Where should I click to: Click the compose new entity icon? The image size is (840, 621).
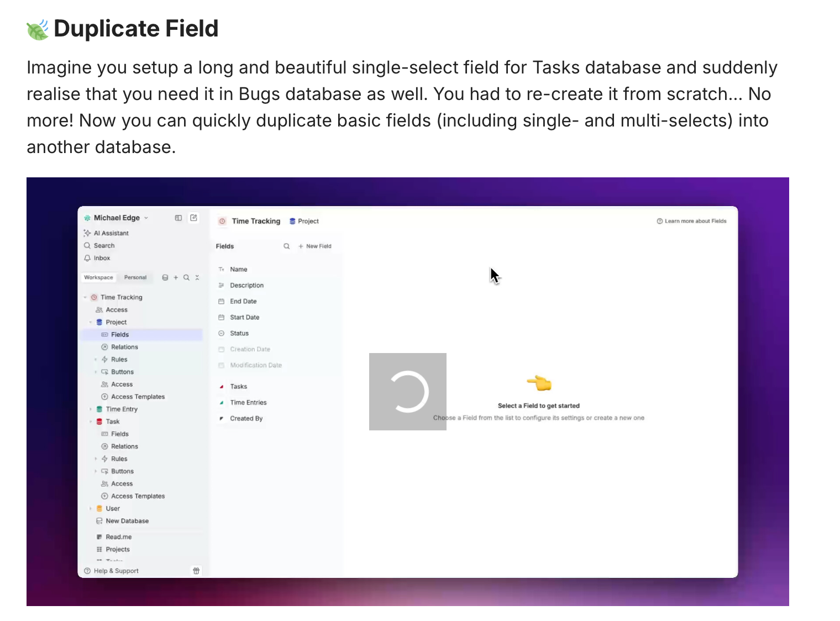point(193,218)
